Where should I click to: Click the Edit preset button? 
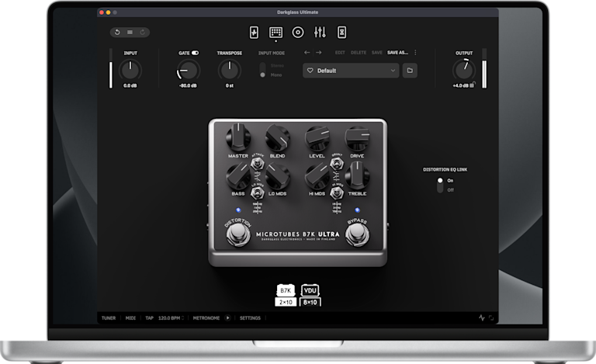[340, 53]
